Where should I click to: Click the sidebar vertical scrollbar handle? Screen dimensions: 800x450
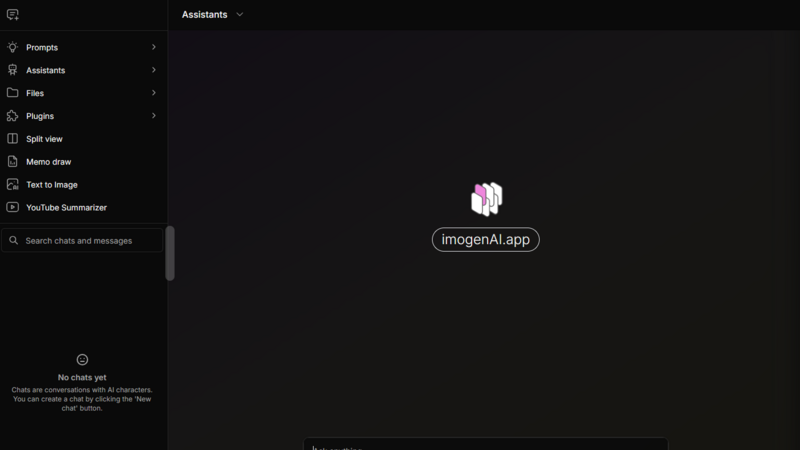170,253
